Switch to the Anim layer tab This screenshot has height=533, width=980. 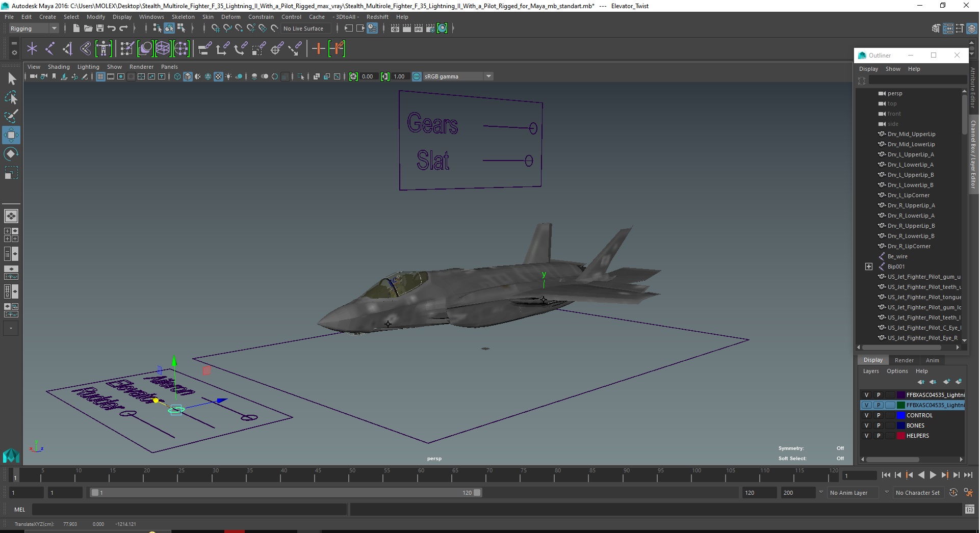[932, 360]
